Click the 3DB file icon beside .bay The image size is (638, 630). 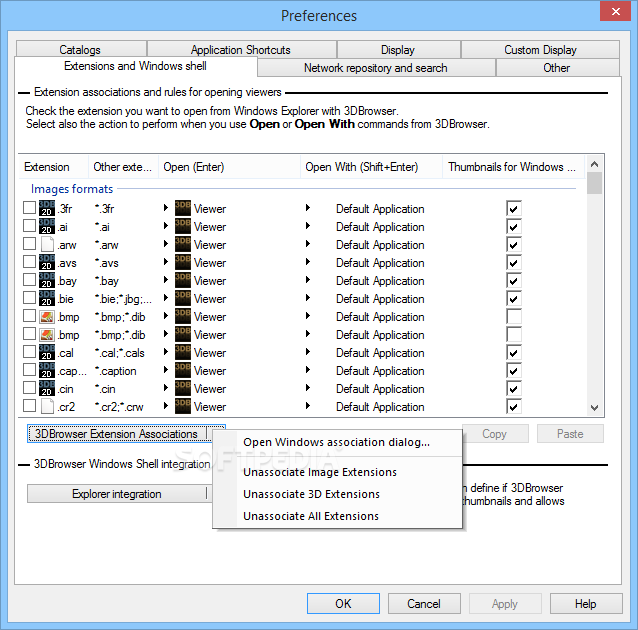pos(47,280)
